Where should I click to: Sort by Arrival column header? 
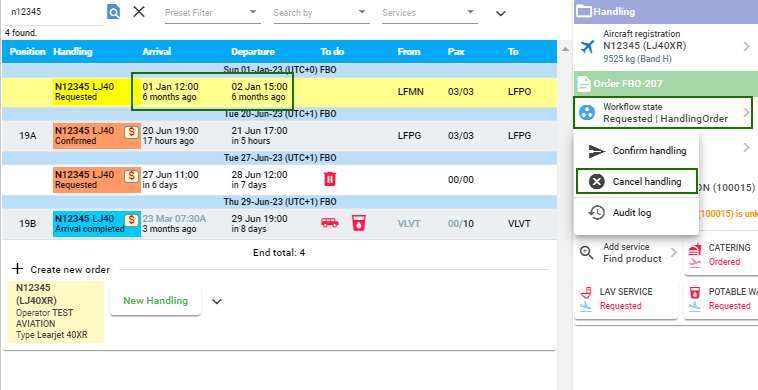click(157, 52)
